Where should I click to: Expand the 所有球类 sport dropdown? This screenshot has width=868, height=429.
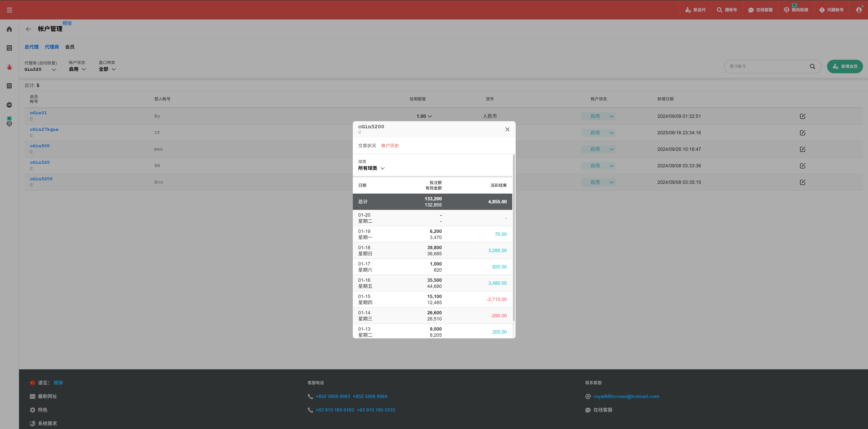tap(371, 168)
